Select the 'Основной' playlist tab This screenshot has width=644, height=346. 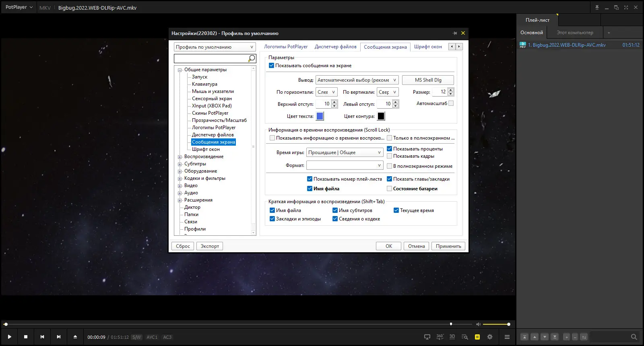click(x=532, y=33)
